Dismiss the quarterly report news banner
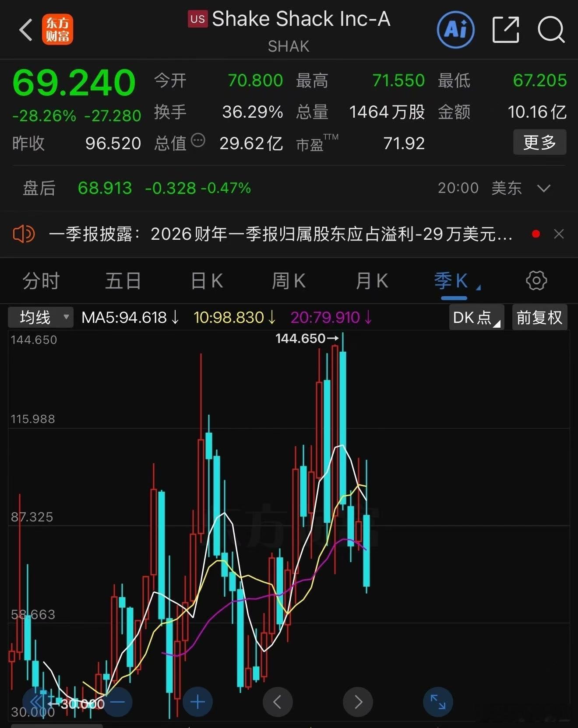Image resolution: width=578 pixels, height=728 pixels. pyautogui.click(x=559, y=234)
